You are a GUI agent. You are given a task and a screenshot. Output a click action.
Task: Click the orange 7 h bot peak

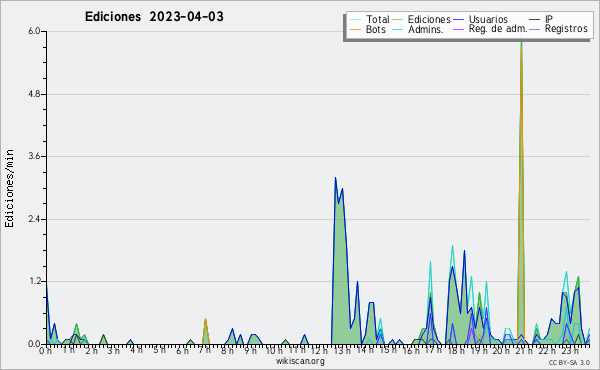tap(205, 320)
